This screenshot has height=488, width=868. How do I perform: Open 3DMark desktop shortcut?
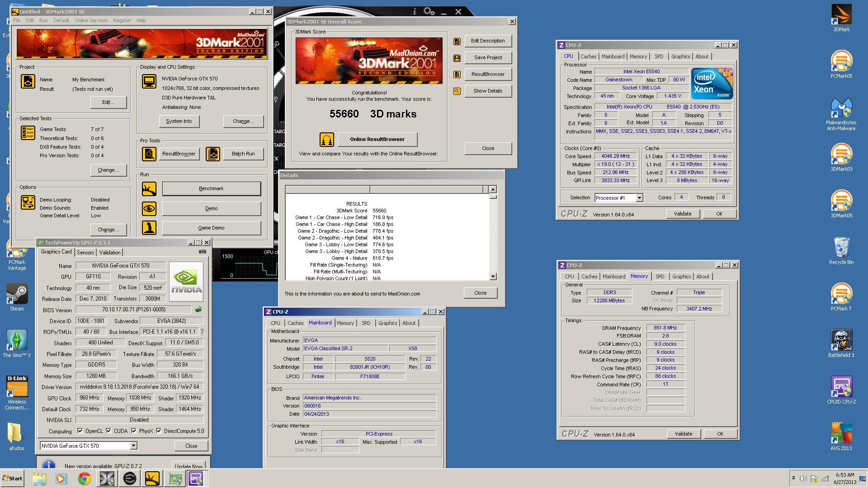coord(841,18)
